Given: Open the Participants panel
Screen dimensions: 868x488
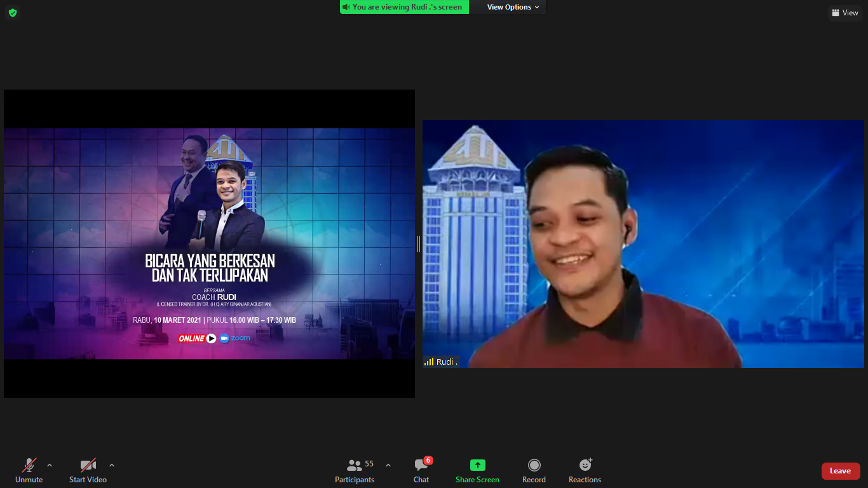Looking at the screenshot, I should point(355,470).
